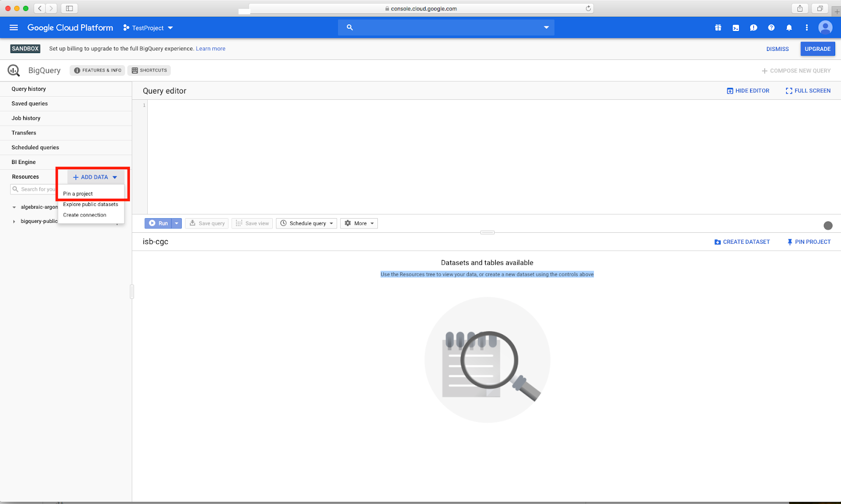The width and height of the screenshot is (841, 504).
Task: Click the Upgrade button
Action: 817,49
